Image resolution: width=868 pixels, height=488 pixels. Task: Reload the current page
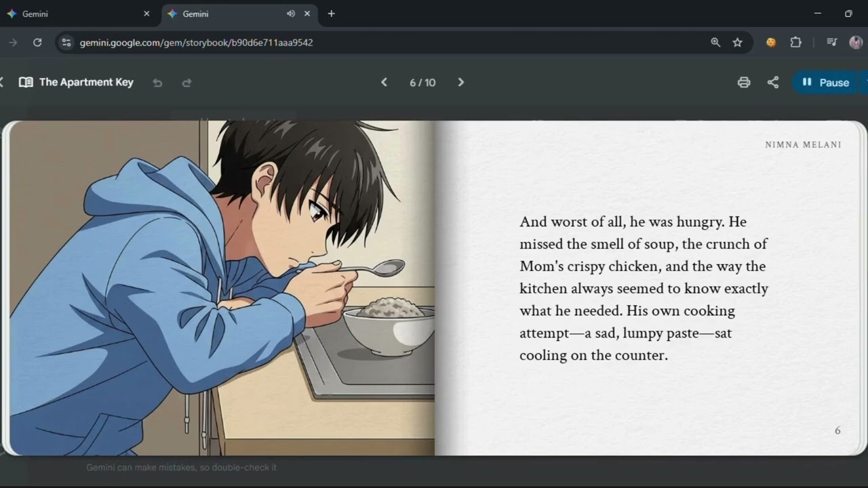point(37,42)
